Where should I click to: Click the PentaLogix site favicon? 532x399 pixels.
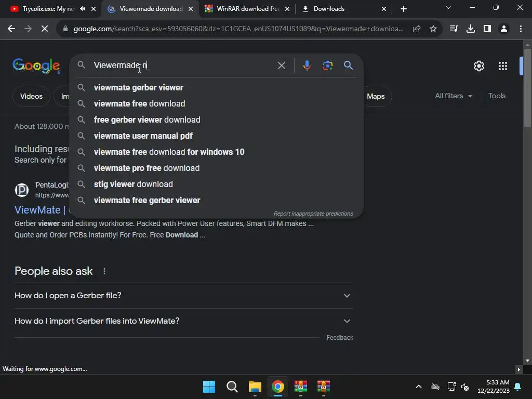22,190
